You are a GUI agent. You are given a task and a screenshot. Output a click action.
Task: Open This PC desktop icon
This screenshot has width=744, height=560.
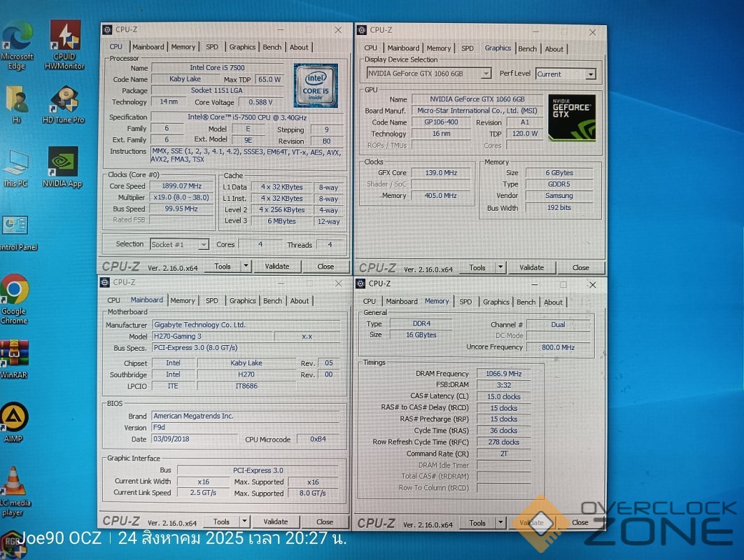(x=15, y=163)
